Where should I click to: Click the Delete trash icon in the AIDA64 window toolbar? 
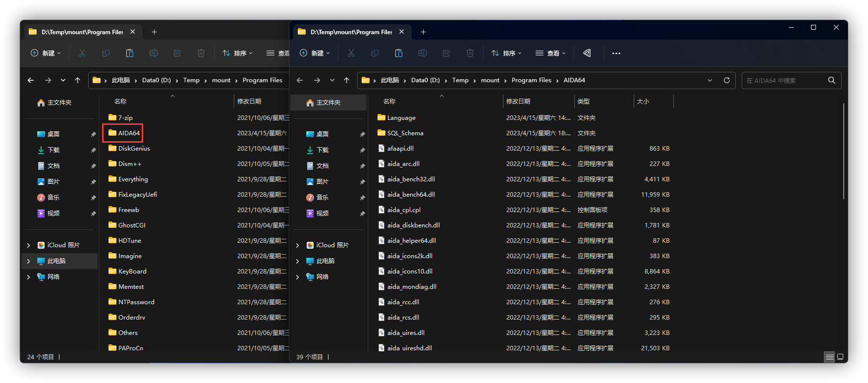coord(470,53)
